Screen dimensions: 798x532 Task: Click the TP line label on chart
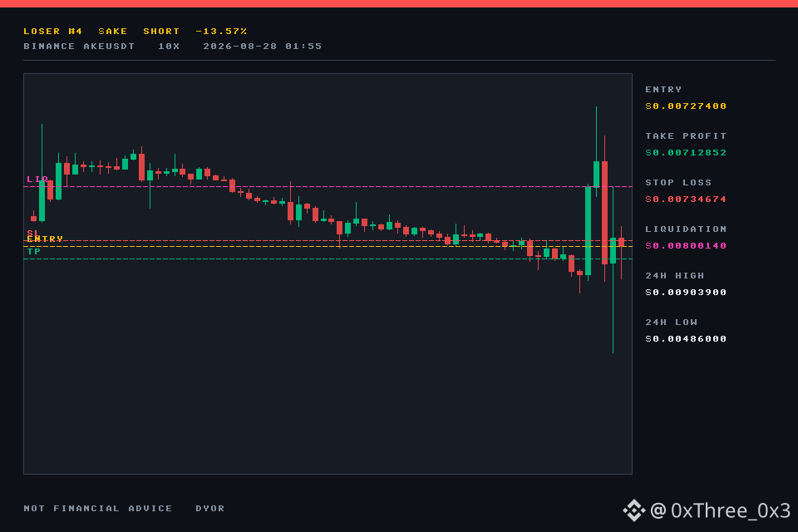[33, 252]
